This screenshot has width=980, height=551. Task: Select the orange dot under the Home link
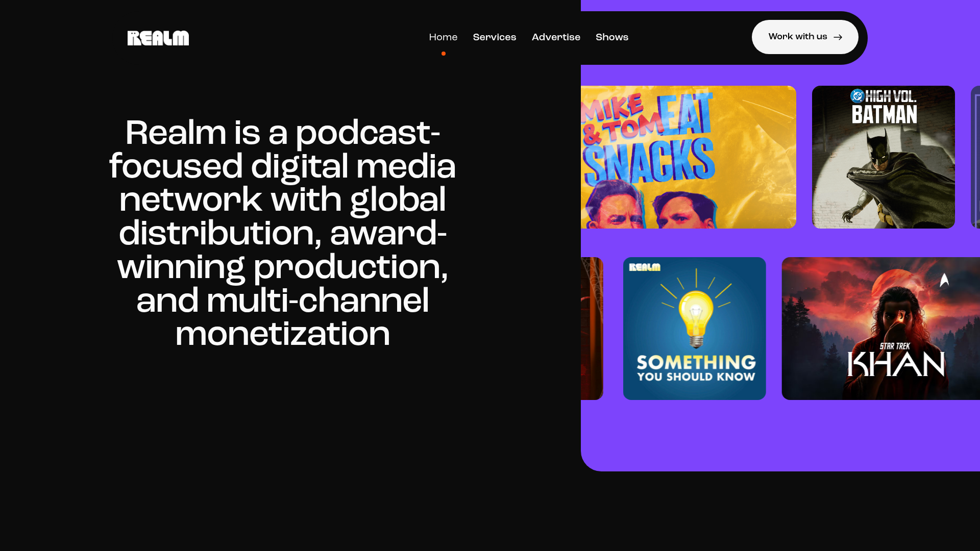443,53
